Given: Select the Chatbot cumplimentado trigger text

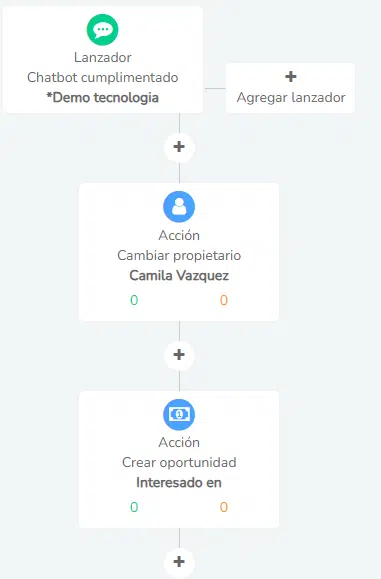Looking at the screenshot, I should (x=103, y=78).
